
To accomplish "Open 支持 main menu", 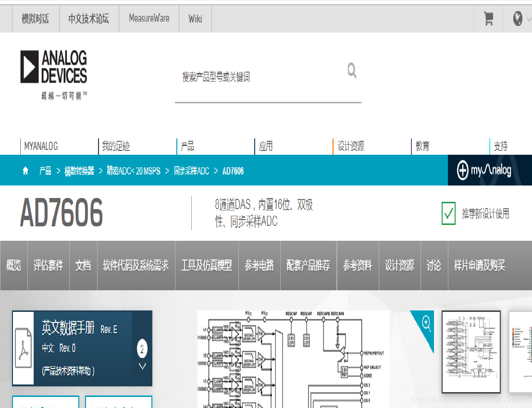I will click(501, 146).
